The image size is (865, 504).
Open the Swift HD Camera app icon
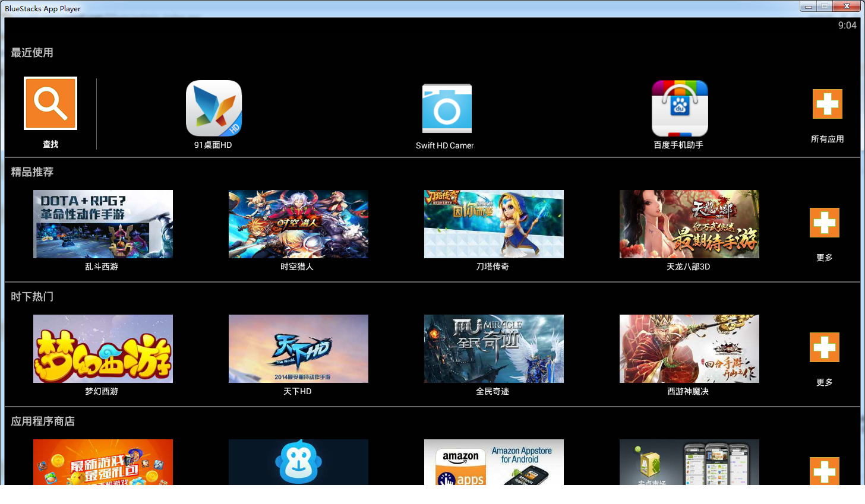point(447,108)
